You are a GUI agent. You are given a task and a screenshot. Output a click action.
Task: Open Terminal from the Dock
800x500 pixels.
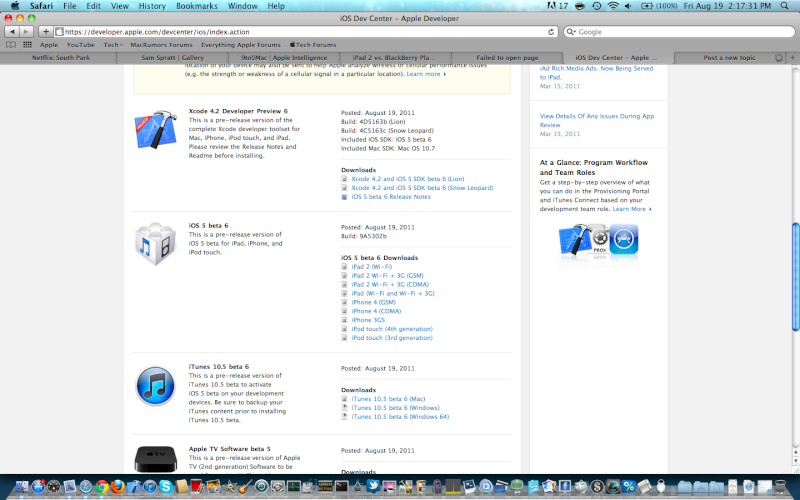(341, 487)
